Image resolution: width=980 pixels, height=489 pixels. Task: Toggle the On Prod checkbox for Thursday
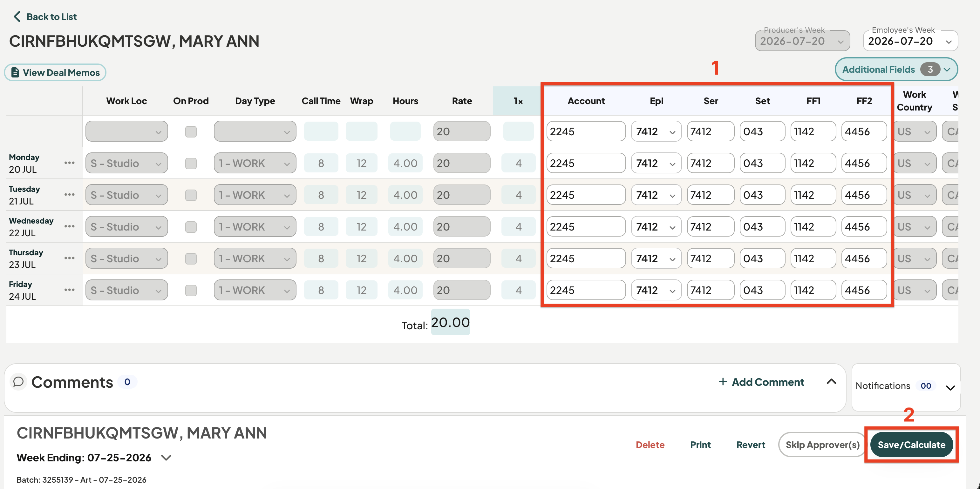(191, 258)
